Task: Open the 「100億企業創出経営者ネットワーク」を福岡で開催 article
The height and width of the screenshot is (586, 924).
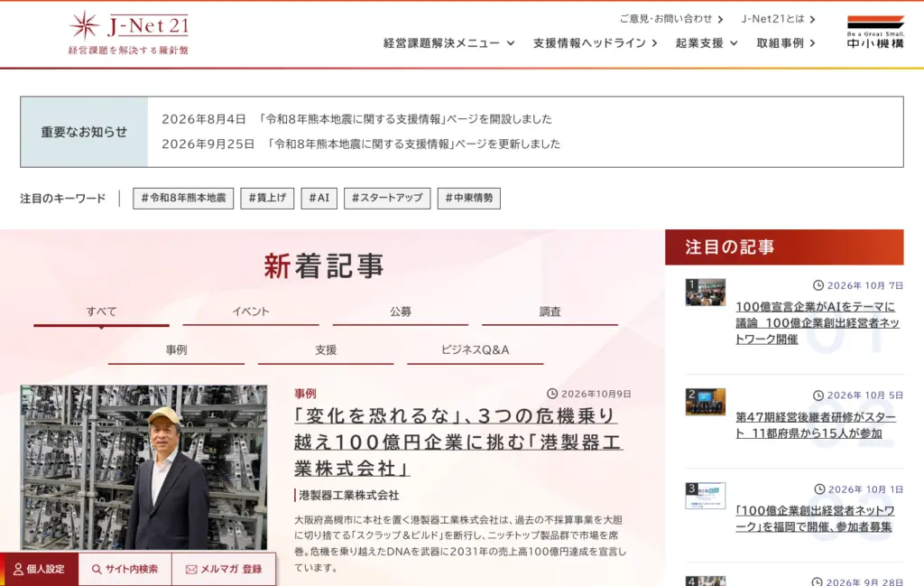Action: pos(815,519)
